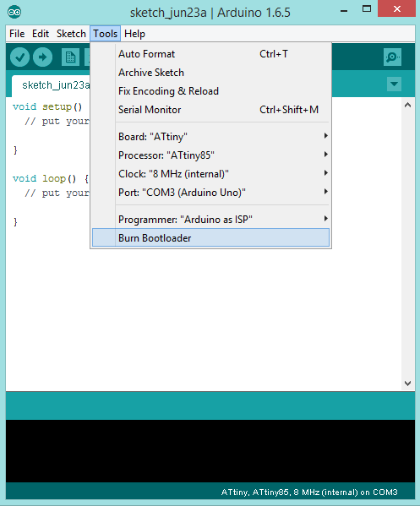This screenshot has height=506, width=420.
Task: Click the New sketch page icon
Action: pos(70,57)
